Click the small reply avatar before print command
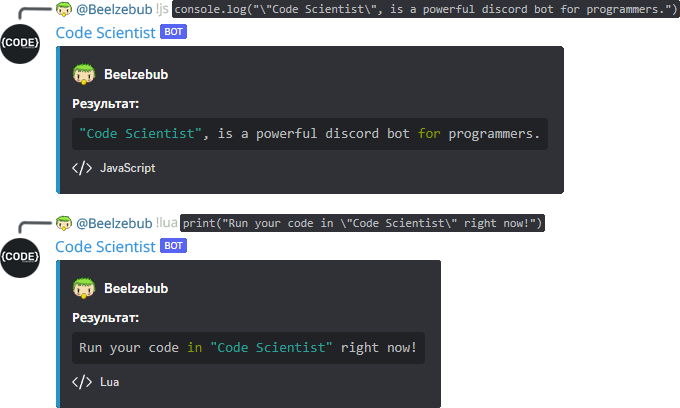Image resolution: width=680 pixels, height=408 pixels. [x=64, y=222]
